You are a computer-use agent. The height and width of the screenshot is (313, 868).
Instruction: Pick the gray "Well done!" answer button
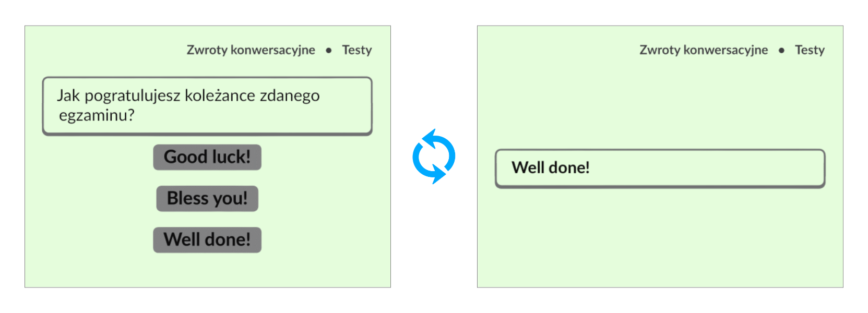point(207,239)
